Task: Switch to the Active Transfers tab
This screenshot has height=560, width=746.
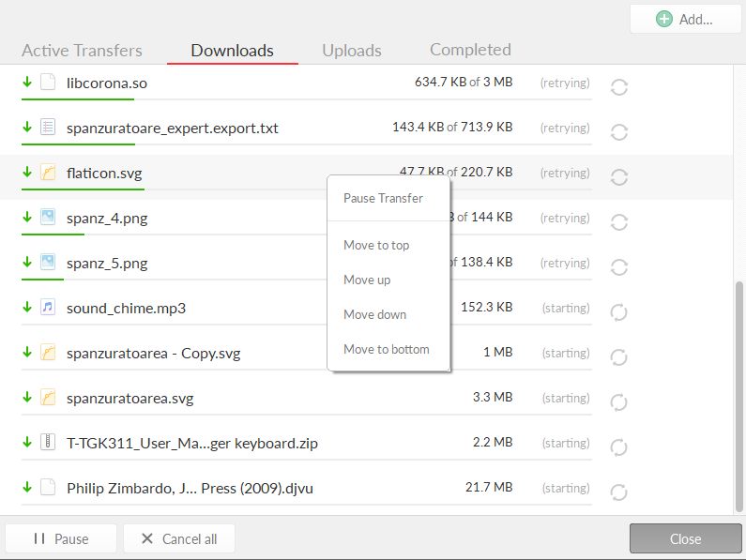Action: 83,51
